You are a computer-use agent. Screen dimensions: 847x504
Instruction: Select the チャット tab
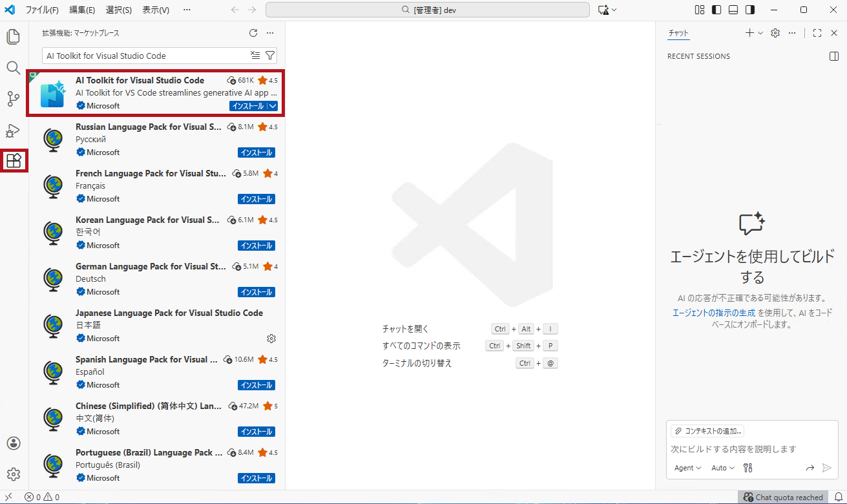pyautogui.click(x=678, y=32)
